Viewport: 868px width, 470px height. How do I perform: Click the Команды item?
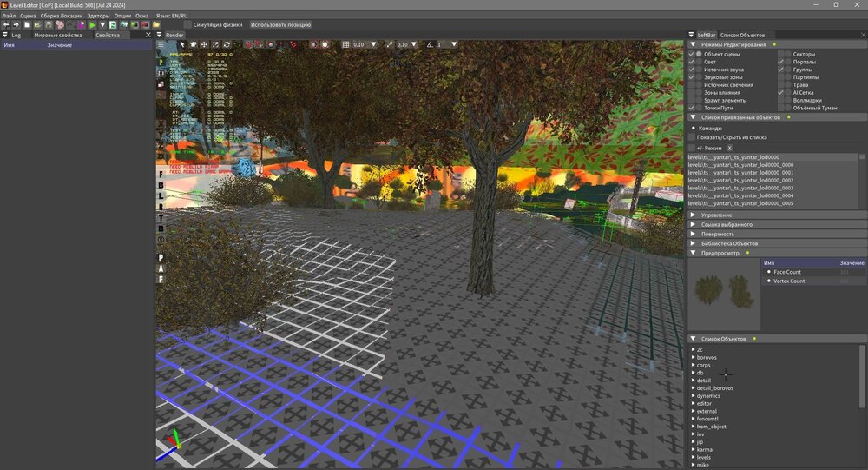[710, 128]
